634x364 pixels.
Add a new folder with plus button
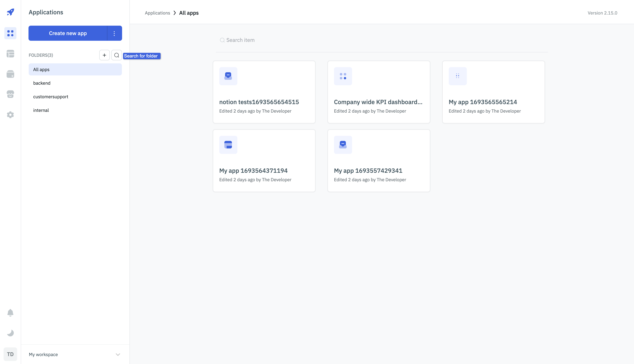pyautogui.click(x=104, y=55)
